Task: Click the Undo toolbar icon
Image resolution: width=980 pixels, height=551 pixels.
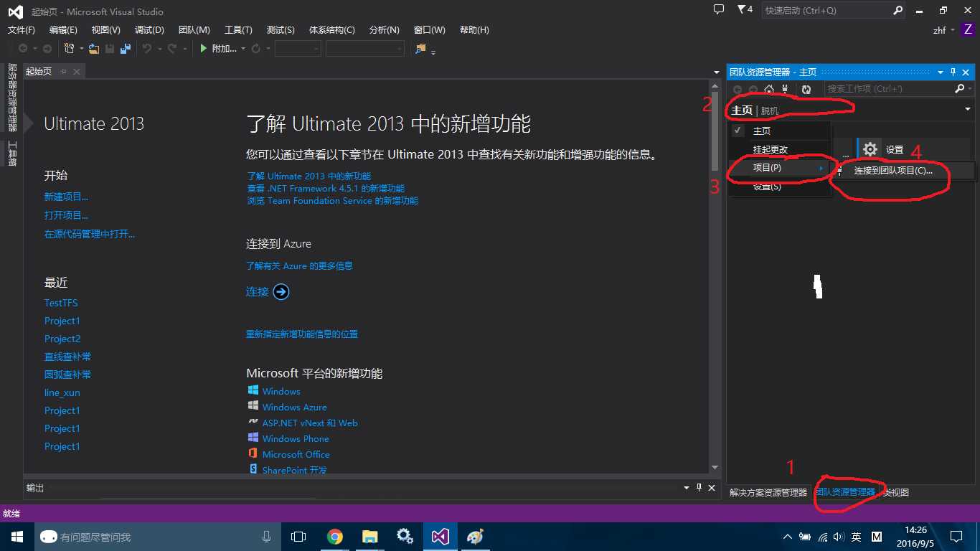Action: (x=146, y=48)
